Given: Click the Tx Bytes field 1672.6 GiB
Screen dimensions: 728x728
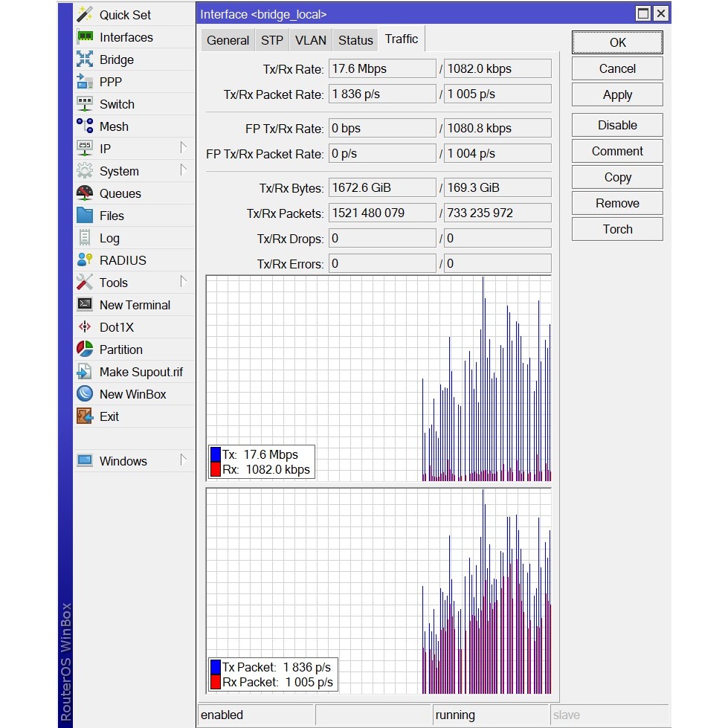Looking at the screenshot, I should pyautogui.click(x=382, y=187).
